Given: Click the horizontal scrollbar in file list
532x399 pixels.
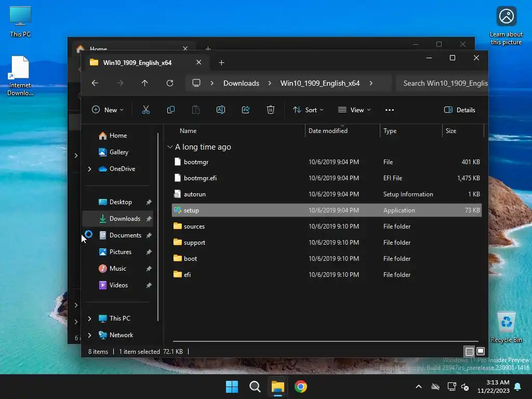Looking at the screenshot, I should (x=326, y=341).
